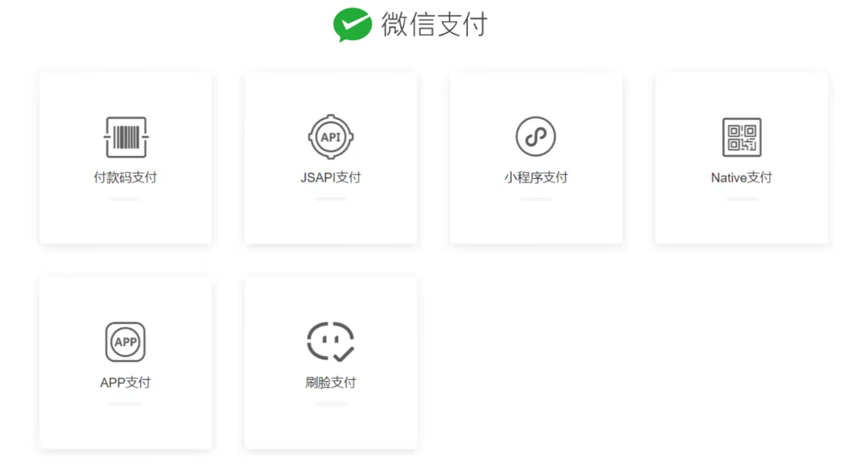Open the JSAPI支付 label
The width and height of the screenshot is (868, 475).
[x=331, y=178]
